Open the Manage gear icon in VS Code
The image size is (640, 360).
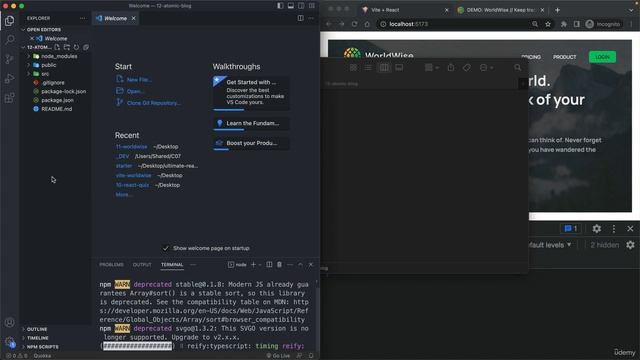tap(9, 342)
